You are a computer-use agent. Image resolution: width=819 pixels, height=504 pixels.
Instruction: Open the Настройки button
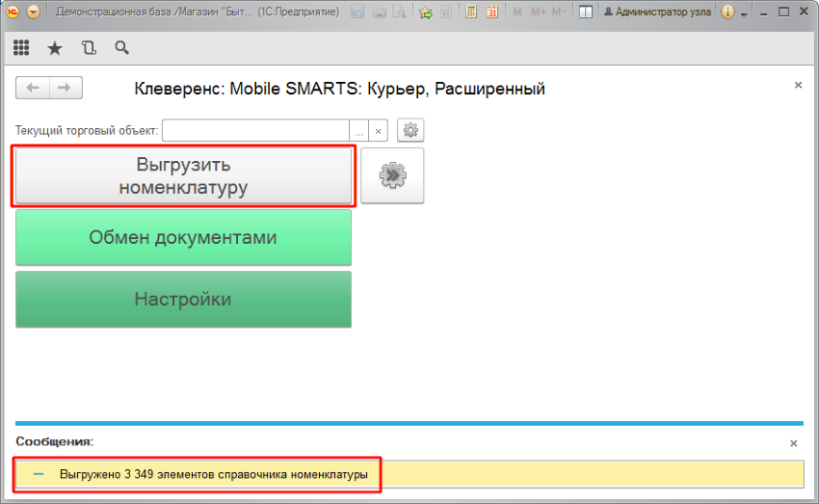click(x=183, y=300)
